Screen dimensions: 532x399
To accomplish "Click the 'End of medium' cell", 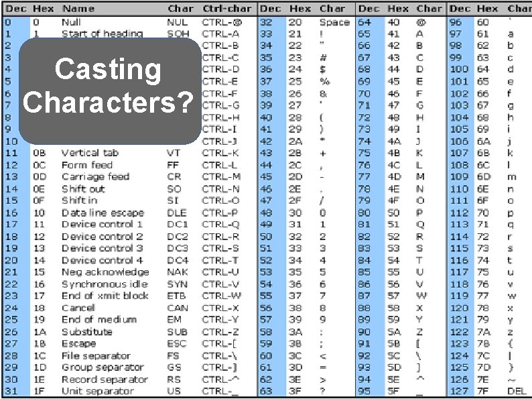I will point(99,320).
